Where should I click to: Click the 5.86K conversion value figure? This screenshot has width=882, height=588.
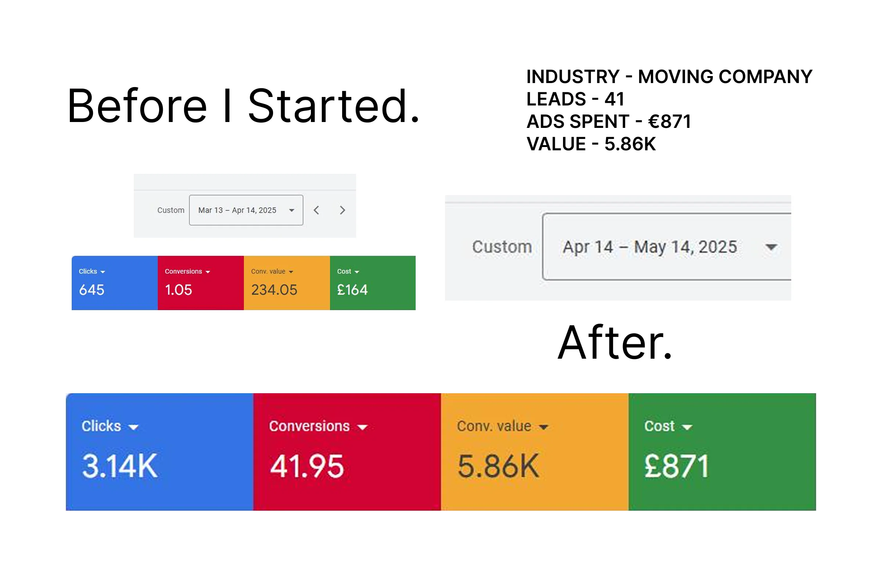pyautogui.click(x=498, y=466)
